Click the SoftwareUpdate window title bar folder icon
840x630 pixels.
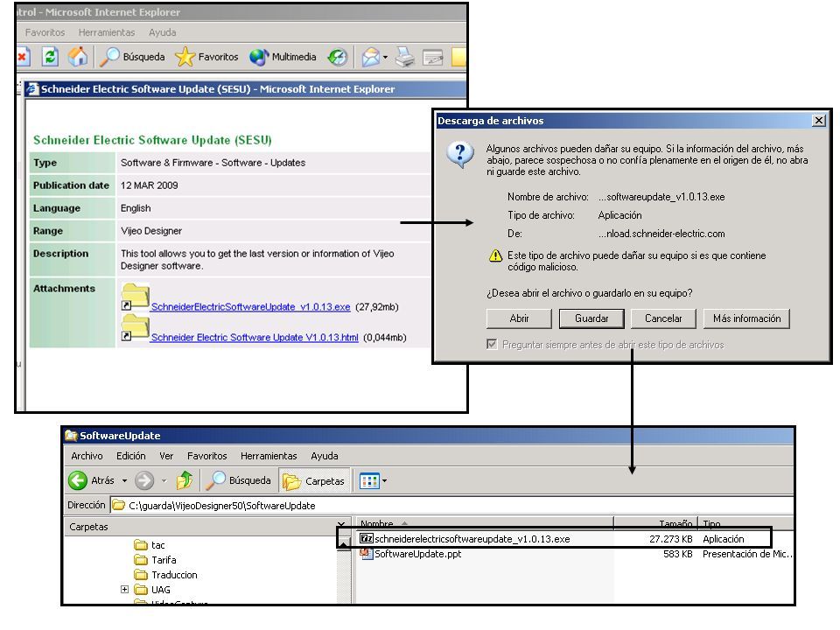(71, 435)
